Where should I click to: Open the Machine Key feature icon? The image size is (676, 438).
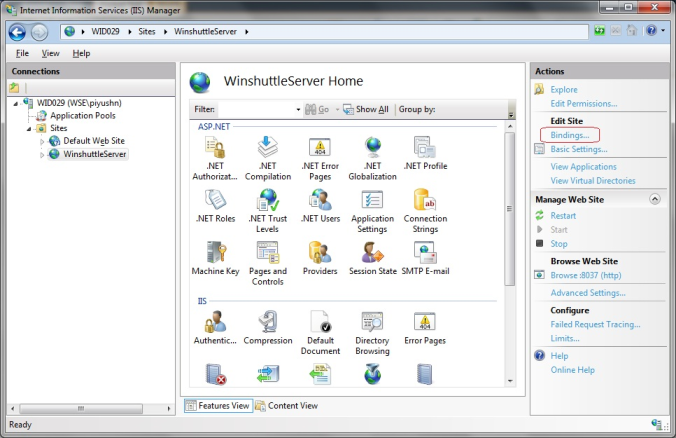coord(215,258)
